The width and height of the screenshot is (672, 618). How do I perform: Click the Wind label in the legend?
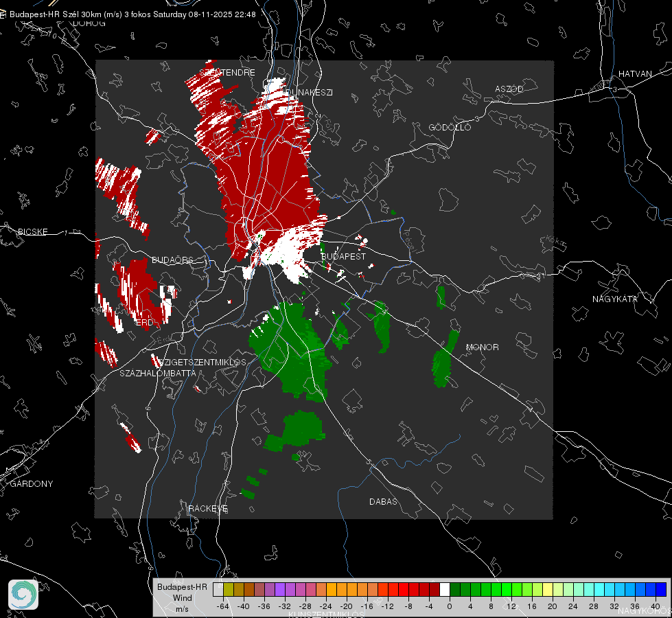coord(182,597)
